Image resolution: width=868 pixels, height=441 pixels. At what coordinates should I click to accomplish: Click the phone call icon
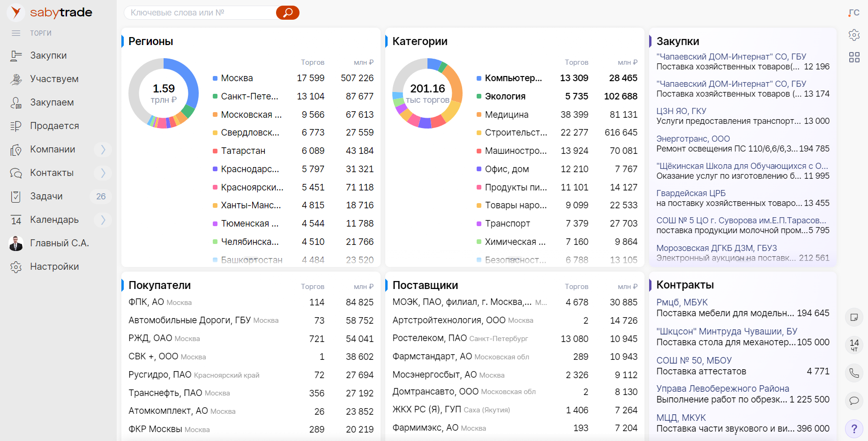854,373
